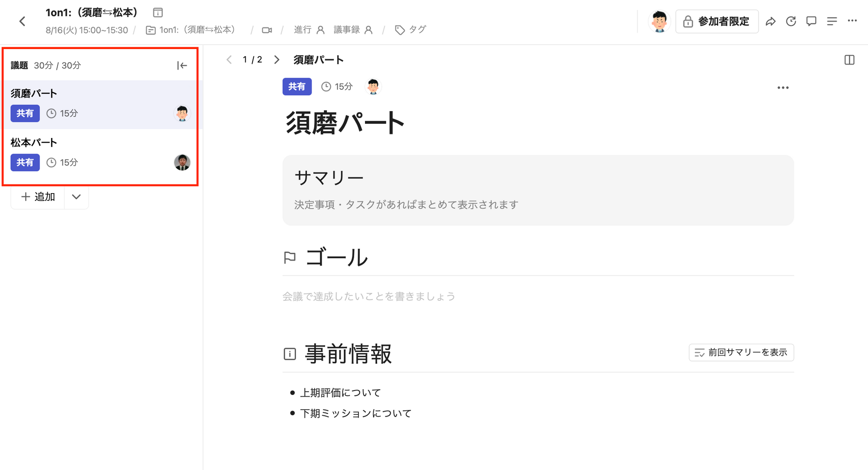Click the refresh history icon
Image resolution: width=868 pixels, height=470 pixels.
791,21
